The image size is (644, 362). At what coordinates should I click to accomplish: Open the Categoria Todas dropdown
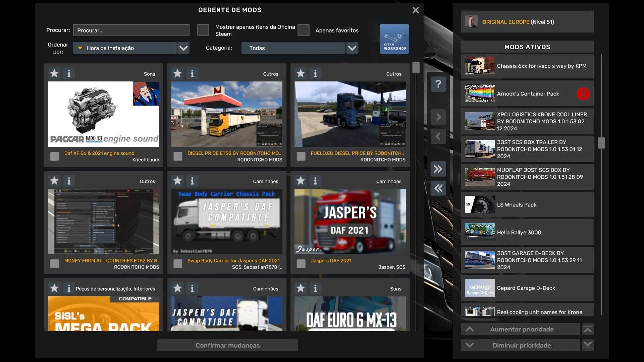[352, 48]
